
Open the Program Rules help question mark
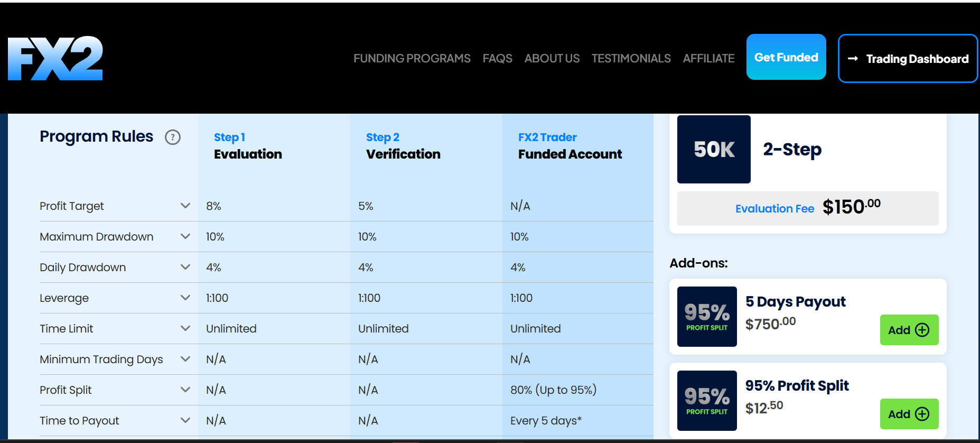coord(173,137)
